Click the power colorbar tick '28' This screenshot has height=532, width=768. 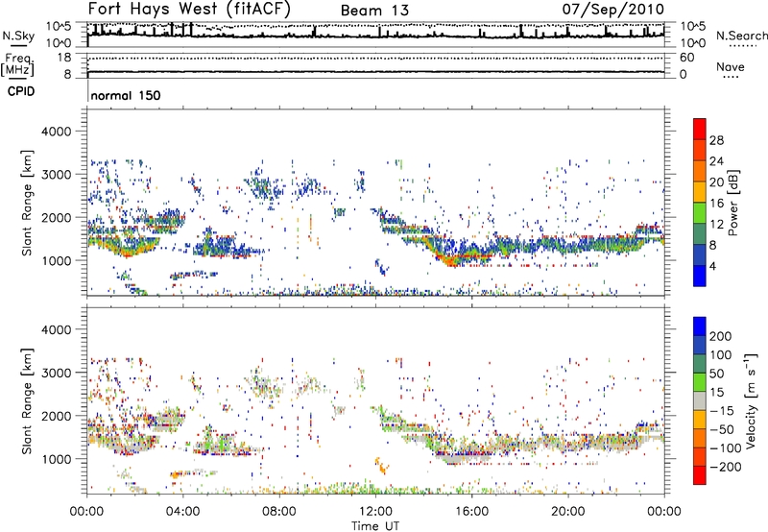(716, 140)
